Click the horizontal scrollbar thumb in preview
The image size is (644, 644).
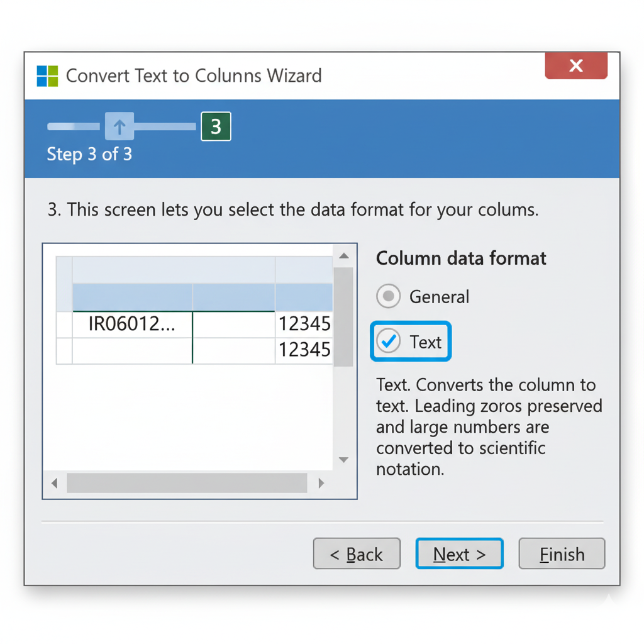pos(187,483)
